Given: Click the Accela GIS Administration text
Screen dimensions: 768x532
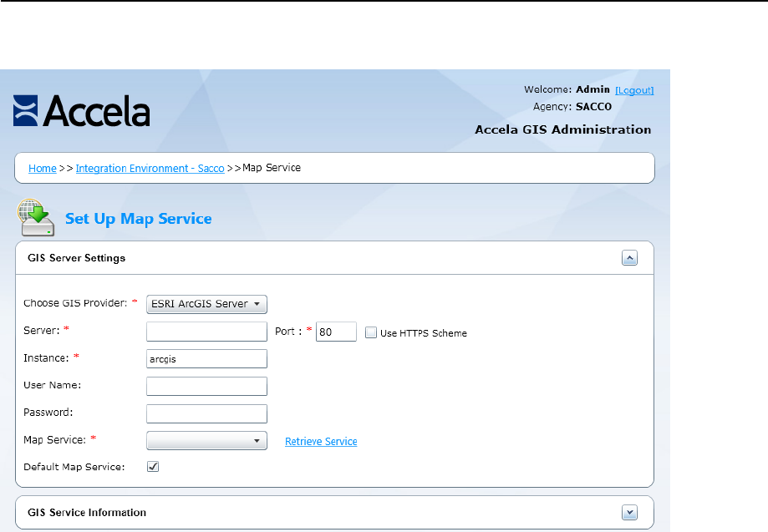Looking at the screenshot, I should (x=563, y=129).
